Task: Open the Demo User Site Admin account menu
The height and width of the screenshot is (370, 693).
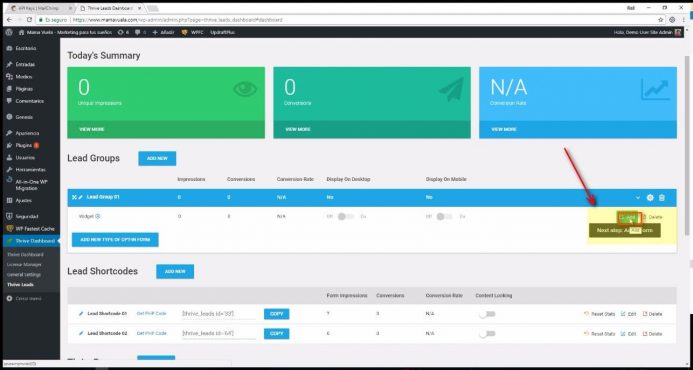Action: tap(647, 32)
